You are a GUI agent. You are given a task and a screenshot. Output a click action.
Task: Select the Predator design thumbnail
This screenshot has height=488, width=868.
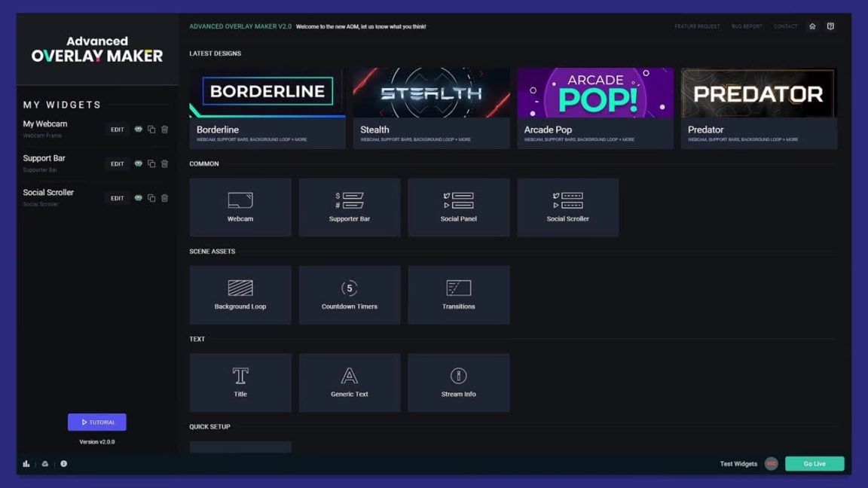(x=758, y=91)
